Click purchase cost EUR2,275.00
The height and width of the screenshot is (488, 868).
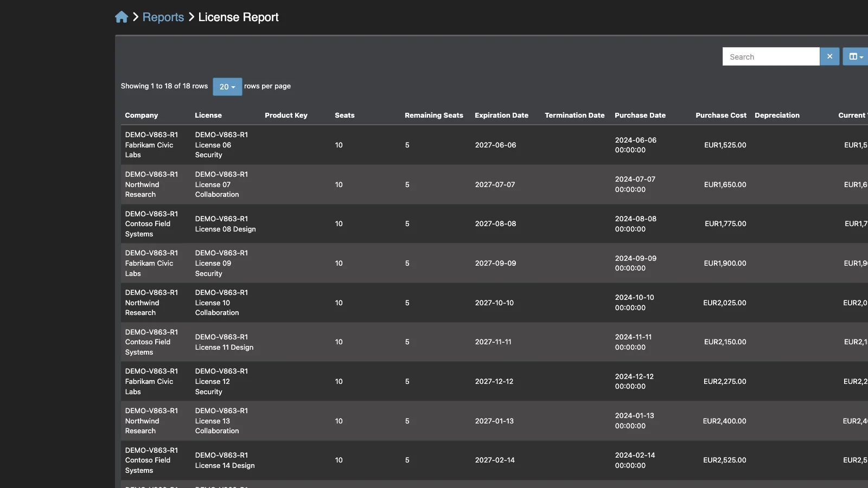pos(725,382)
